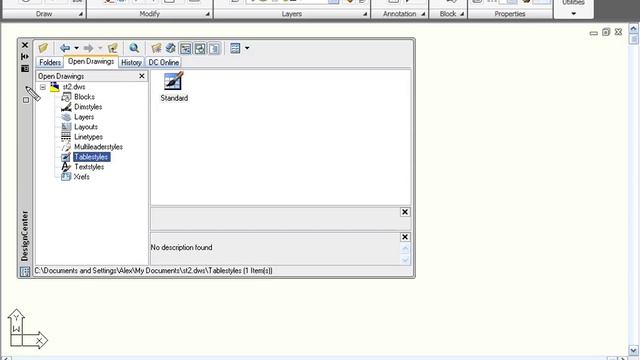Select the st2.dws drawing entry
The image size is (640, 360).
74,87
